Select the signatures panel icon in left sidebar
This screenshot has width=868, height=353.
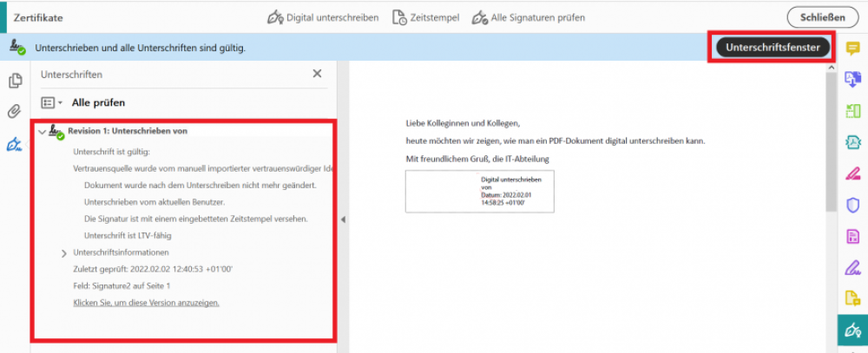point(15,144)
